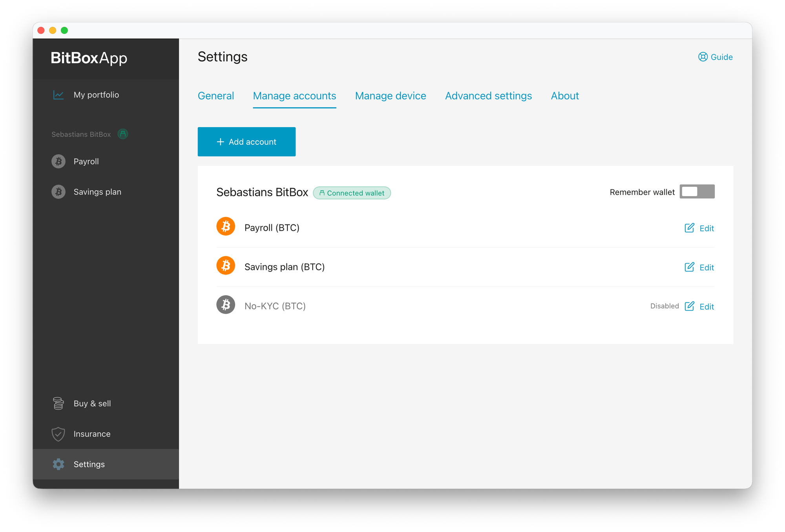Toggle the Remember wallet switch

[697, 191]
